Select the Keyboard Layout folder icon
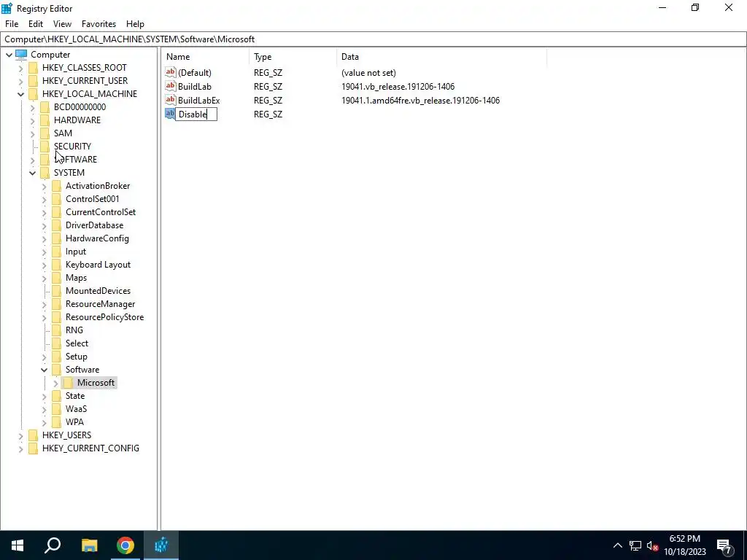This screenshot has height=560, width=747. click(56, 264)
